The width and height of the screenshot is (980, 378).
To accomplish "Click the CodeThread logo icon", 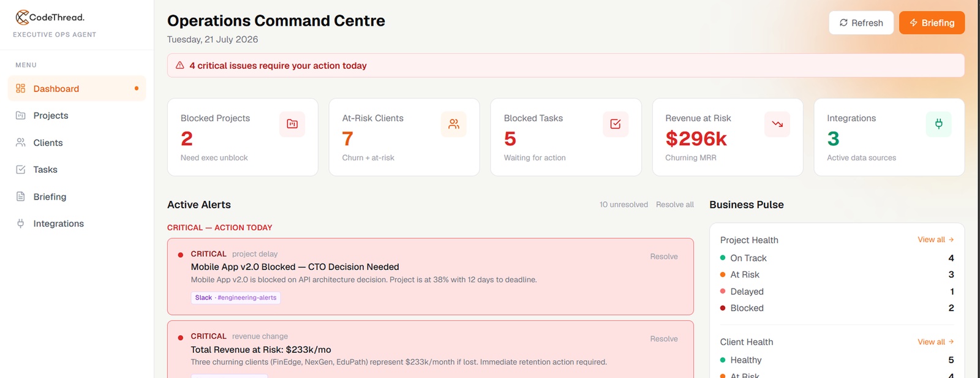I will 22,17.
